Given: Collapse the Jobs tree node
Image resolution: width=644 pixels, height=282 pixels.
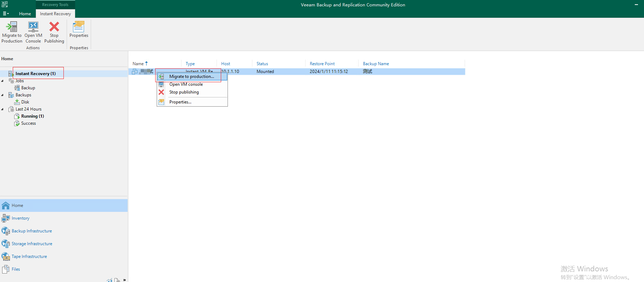Looking at the screenshot, I should tap(2, 81).
